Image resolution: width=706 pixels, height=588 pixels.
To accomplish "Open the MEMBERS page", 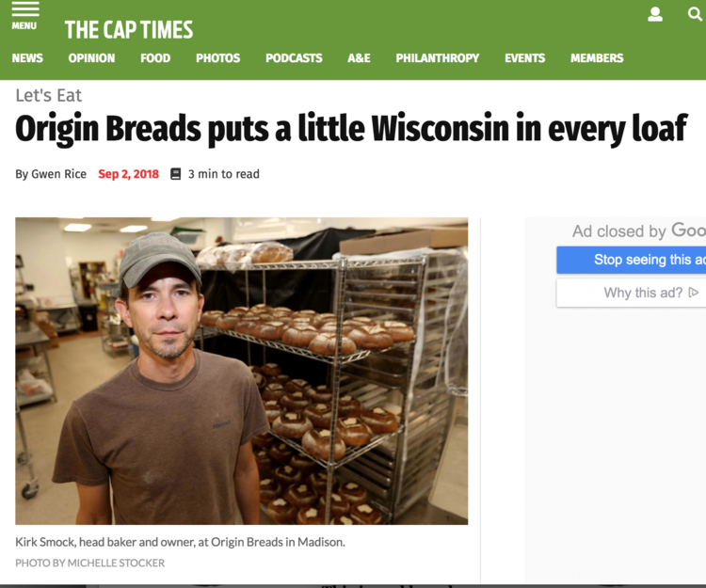I will coord(597,58).
